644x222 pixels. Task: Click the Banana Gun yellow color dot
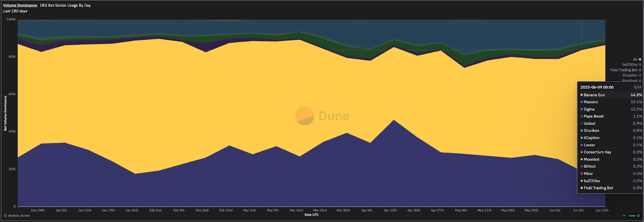582,95
